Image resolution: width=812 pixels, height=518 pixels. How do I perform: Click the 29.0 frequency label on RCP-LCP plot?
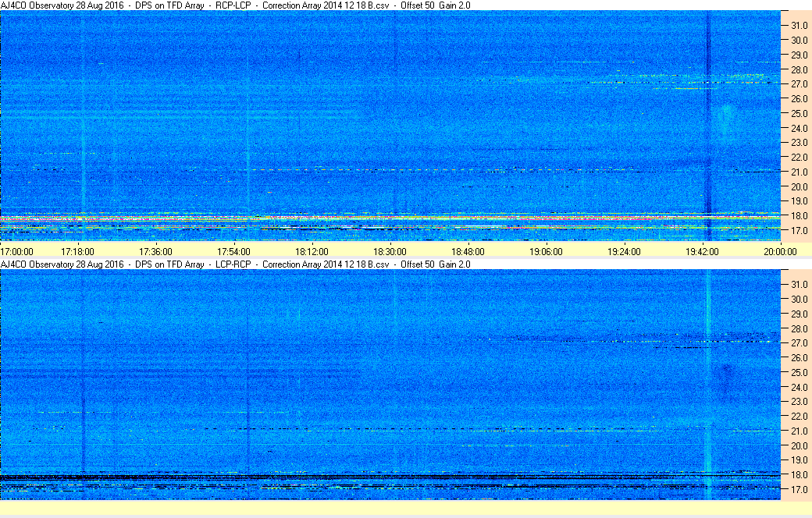[x=799, y=55]
